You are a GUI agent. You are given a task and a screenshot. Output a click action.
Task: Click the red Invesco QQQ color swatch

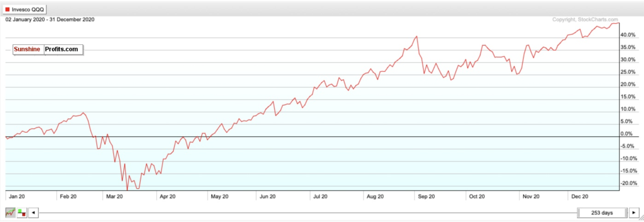coord(7,10)
